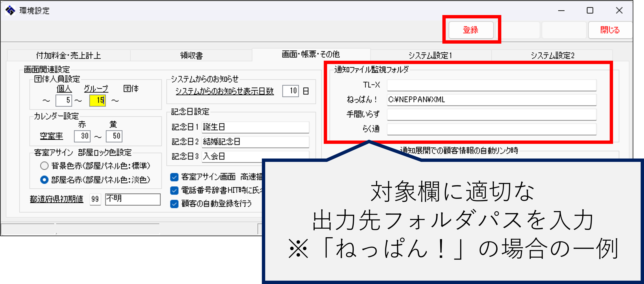Click the 都道府県初期値 link label
The height and width of the screenshot is (284, 644).
pyautogui.click(x=57, y=199)
